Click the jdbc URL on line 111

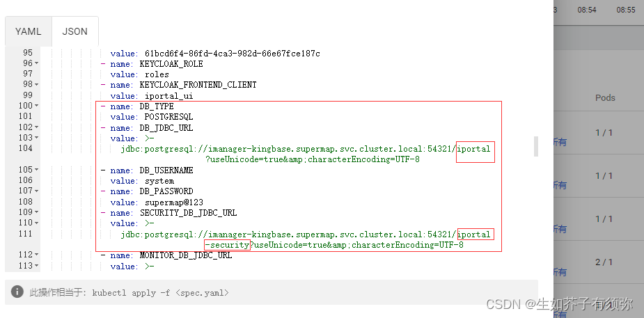306,239
